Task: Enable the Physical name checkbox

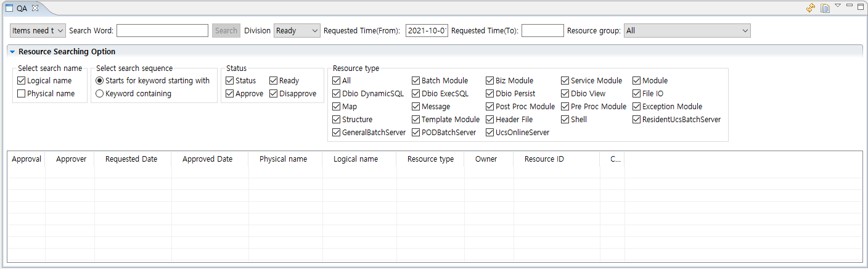Action: 22,94
